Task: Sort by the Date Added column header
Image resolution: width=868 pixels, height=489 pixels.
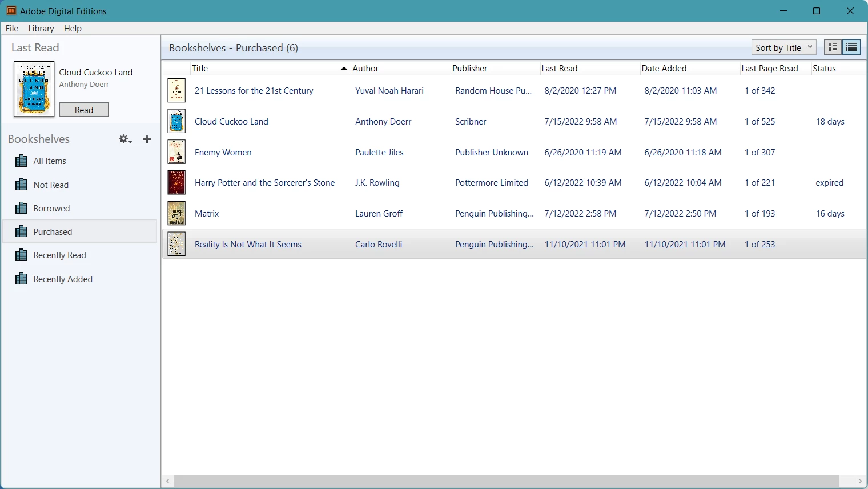Action: (689, 68)
